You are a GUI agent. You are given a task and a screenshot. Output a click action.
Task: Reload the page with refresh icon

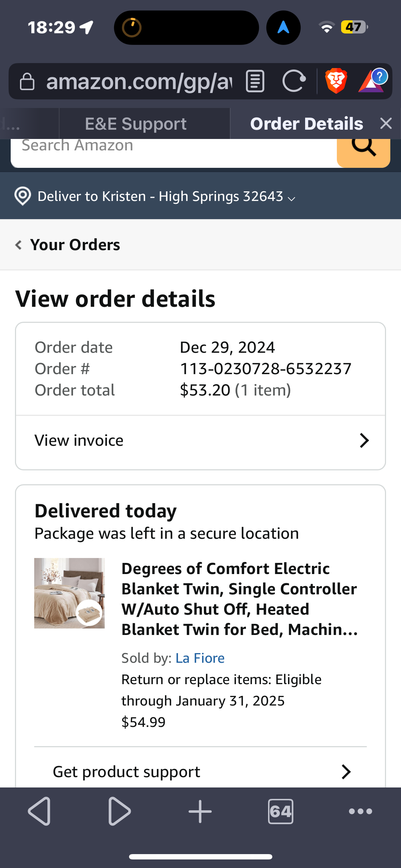click(294, 81)
